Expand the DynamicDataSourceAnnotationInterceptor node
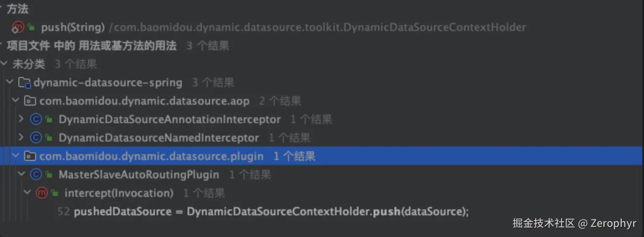Image resolution: width=644 pixels, height=237 pixels. click(21, 119)
